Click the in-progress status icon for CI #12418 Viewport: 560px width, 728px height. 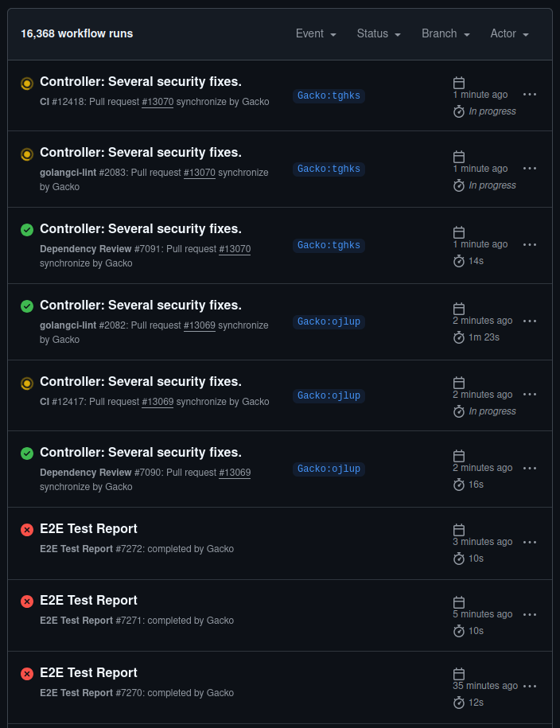pos(26,82)
